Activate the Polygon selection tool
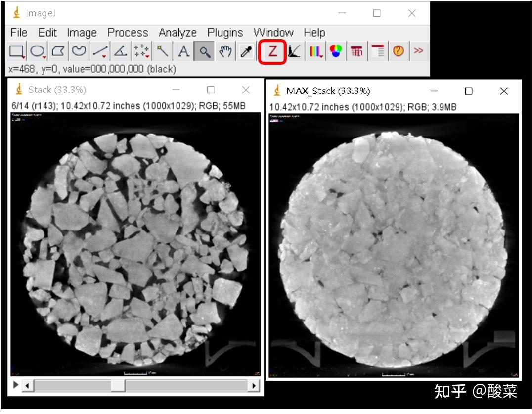The image size is (532, 414). pyautogui.click(x=57, y=50)
